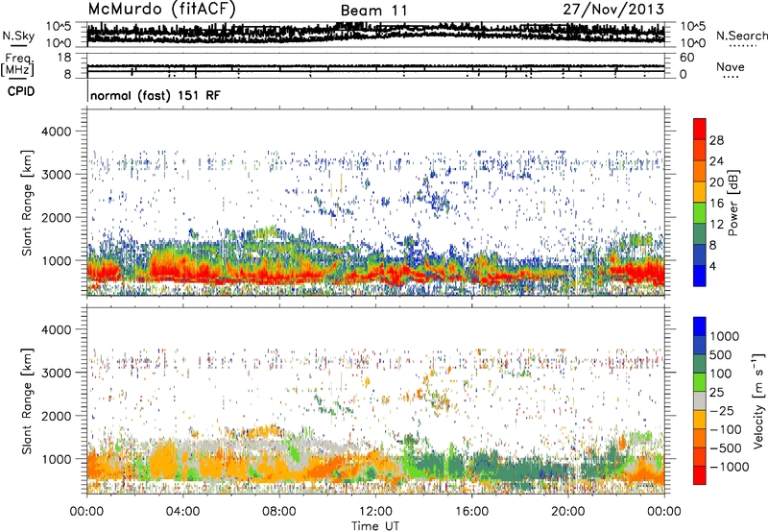Viewport: 768px width, 532px height.
Task: Click the '08:00' time axis tick label
Action: coord(279,512)
